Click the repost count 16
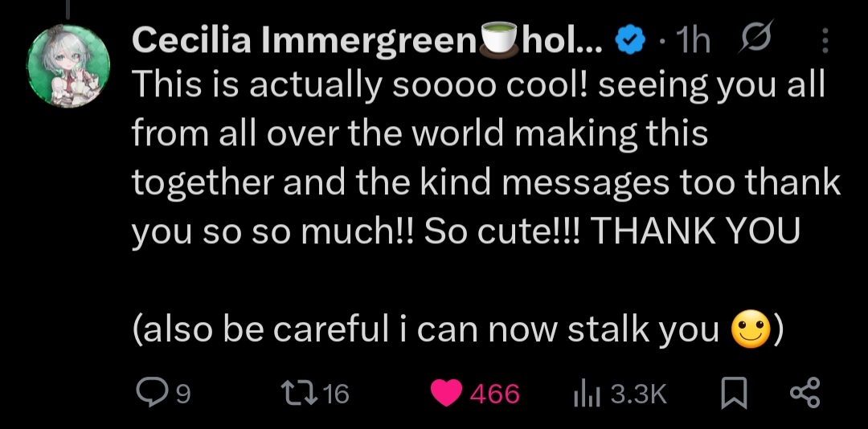Image resolution: width=868 pixels, height=429 pixels. pos(335,394)
